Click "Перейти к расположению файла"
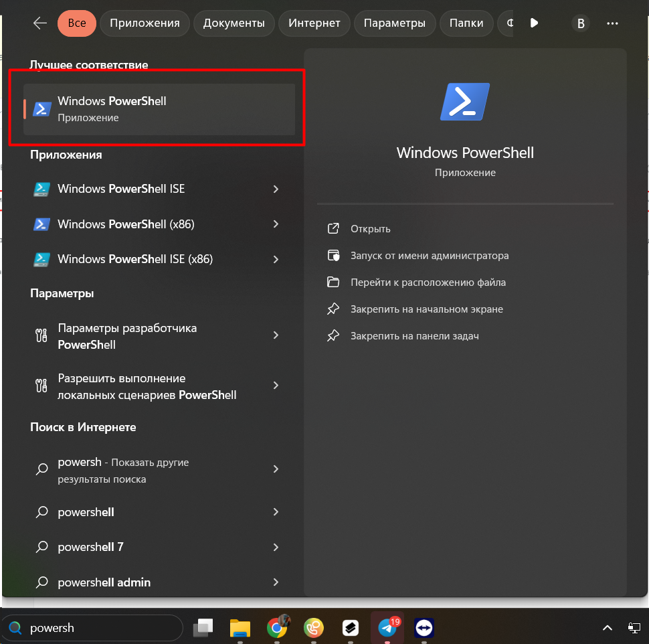Screen dimensions: 649x644 coord(428,283)
